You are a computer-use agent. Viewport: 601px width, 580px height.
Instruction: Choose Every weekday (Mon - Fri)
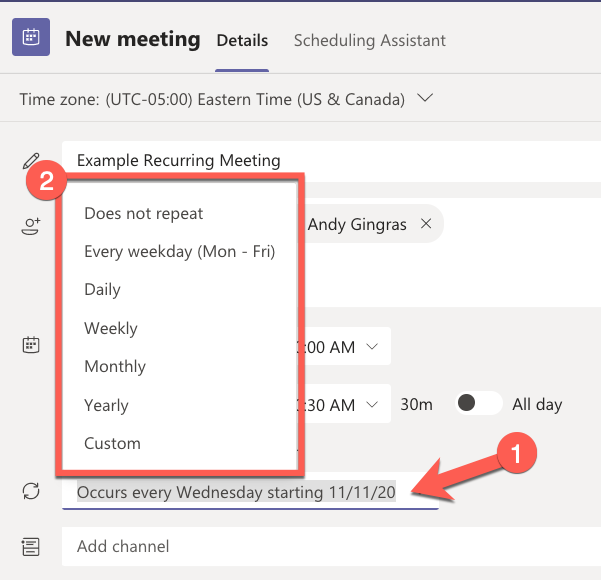(x=180, y=252)
